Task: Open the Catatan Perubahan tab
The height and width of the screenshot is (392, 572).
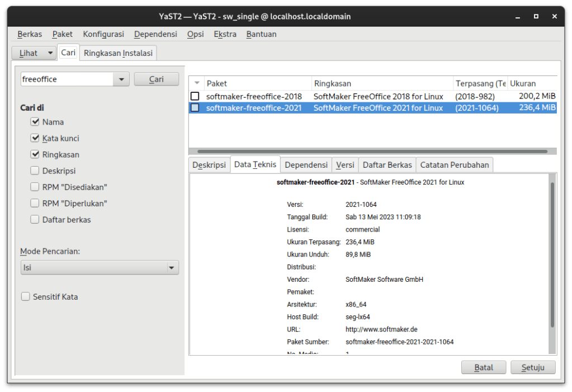Action: coord(453,164)
